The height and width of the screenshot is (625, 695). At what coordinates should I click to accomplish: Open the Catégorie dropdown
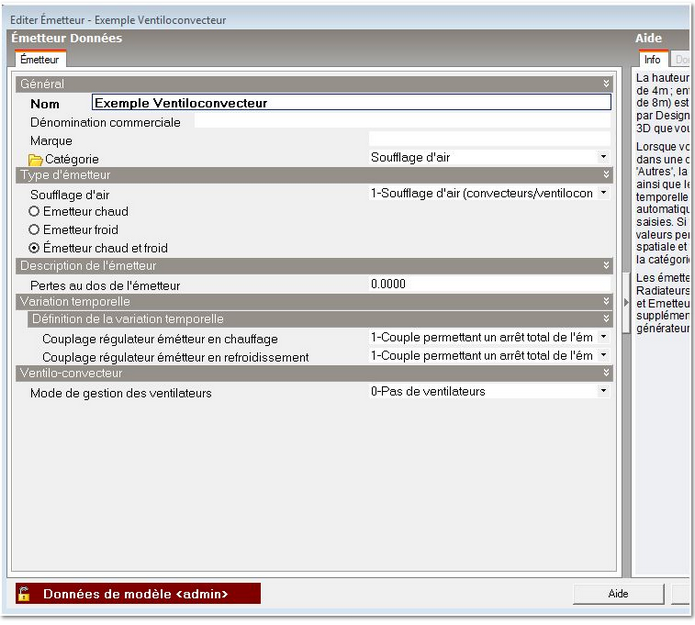[x=603, y=157]
